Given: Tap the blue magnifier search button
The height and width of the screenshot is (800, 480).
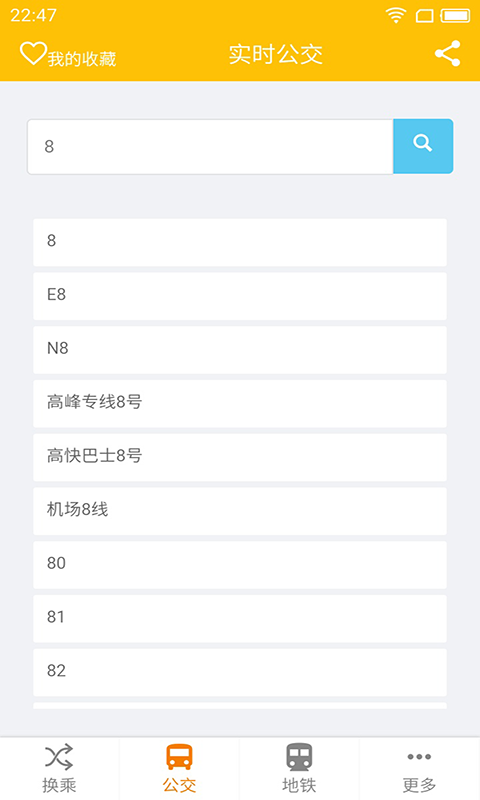Looking at the screenshot, I should tap(423, 146).
